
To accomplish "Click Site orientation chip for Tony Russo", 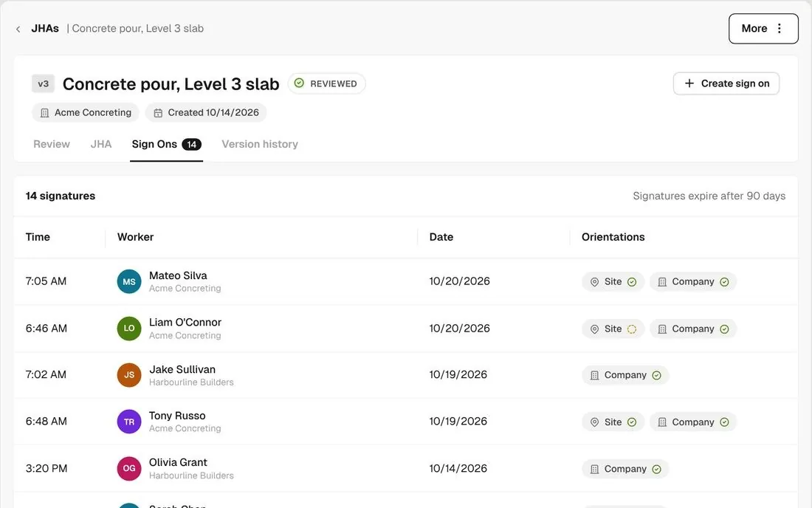I will click(613, 422).
